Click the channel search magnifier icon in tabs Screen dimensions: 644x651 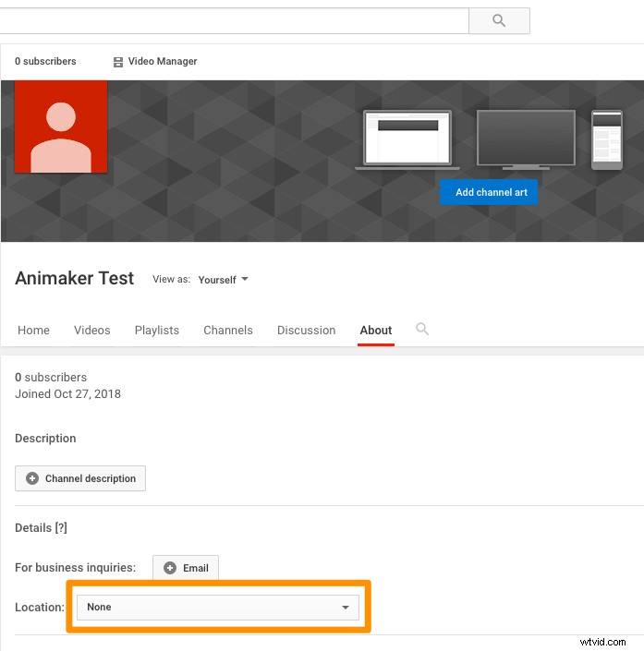422,329
